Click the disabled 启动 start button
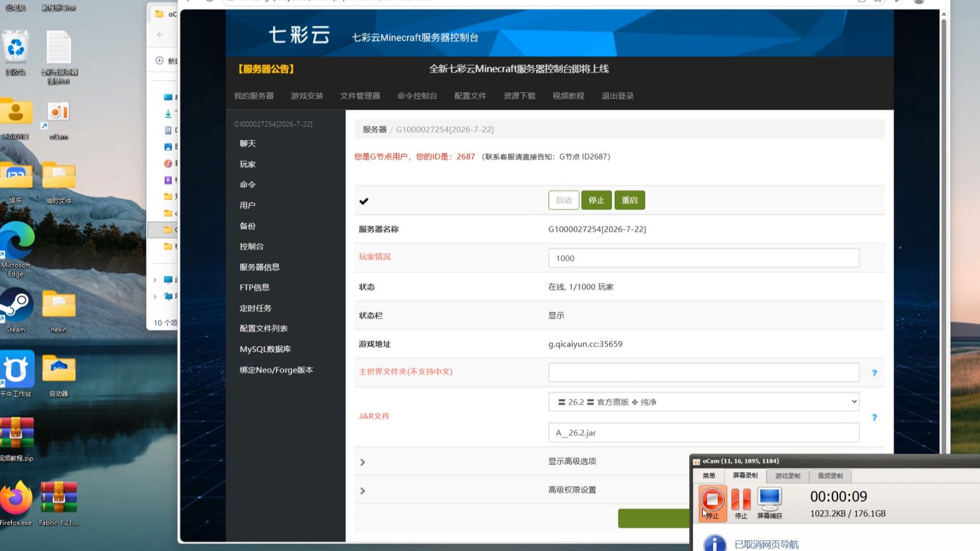The height and width of the screenshot is (551, 980). pos(563,200)
